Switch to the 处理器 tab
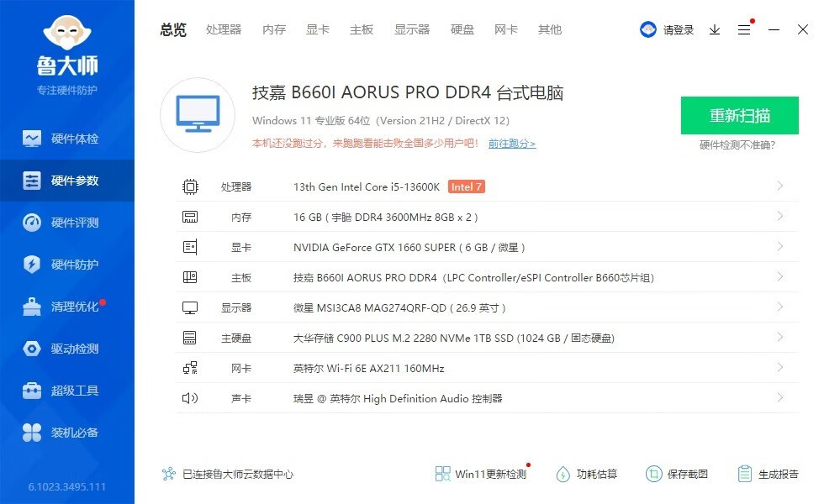This screenshot has height=504, width=824. point(224,29)
